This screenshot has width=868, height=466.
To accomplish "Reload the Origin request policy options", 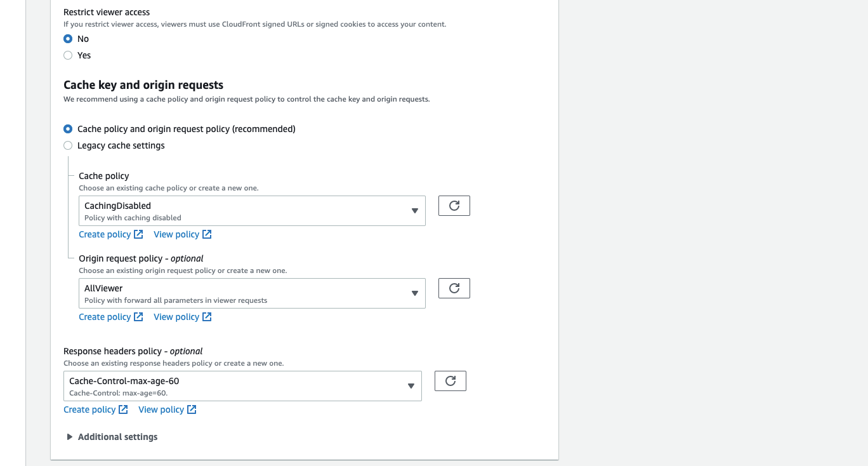I will [454, 288].
